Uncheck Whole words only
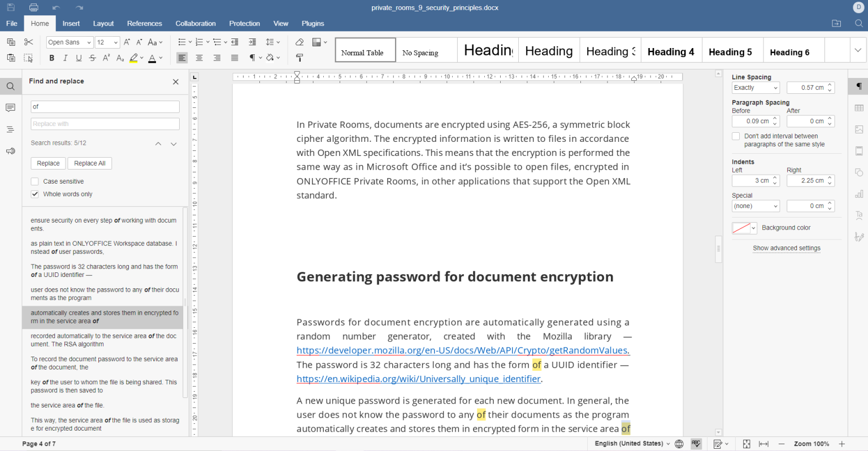 [x=34, y=194]
